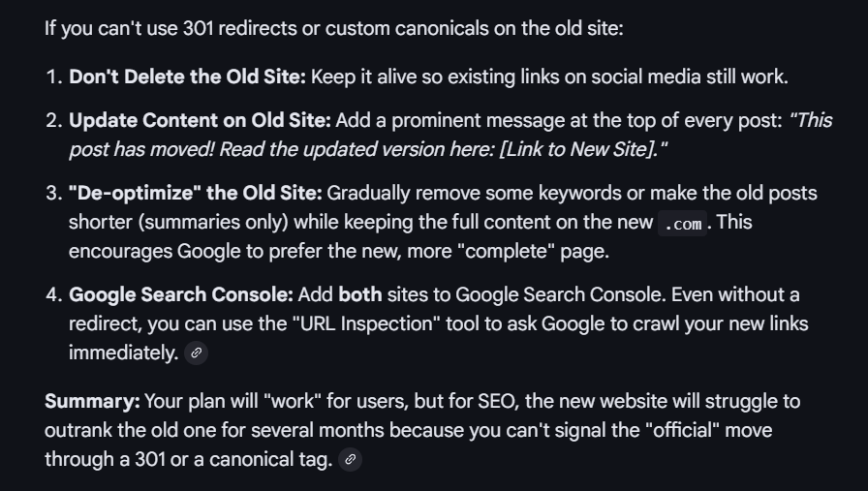Click the intro line about 301 redirects
Screen dimensions: 868x491
333,27
